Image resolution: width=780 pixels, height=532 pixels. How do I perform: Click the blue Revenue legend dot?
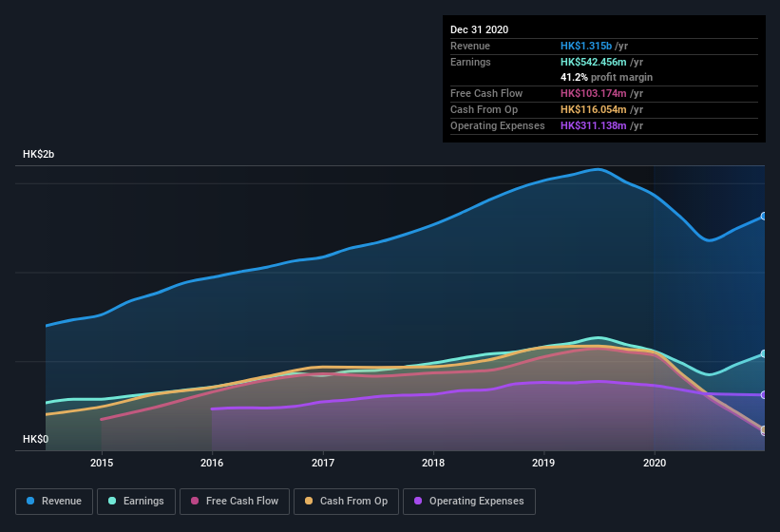[x=30, y=501]
